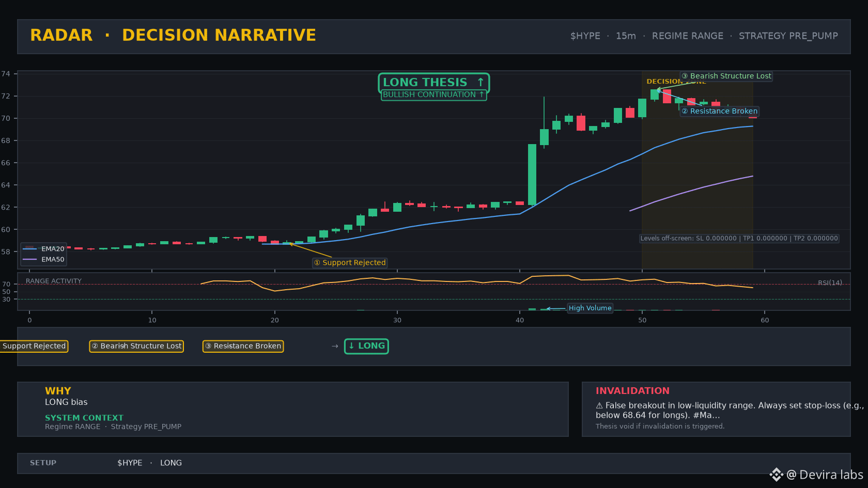Click the 62 price axis label

[5, 208]
